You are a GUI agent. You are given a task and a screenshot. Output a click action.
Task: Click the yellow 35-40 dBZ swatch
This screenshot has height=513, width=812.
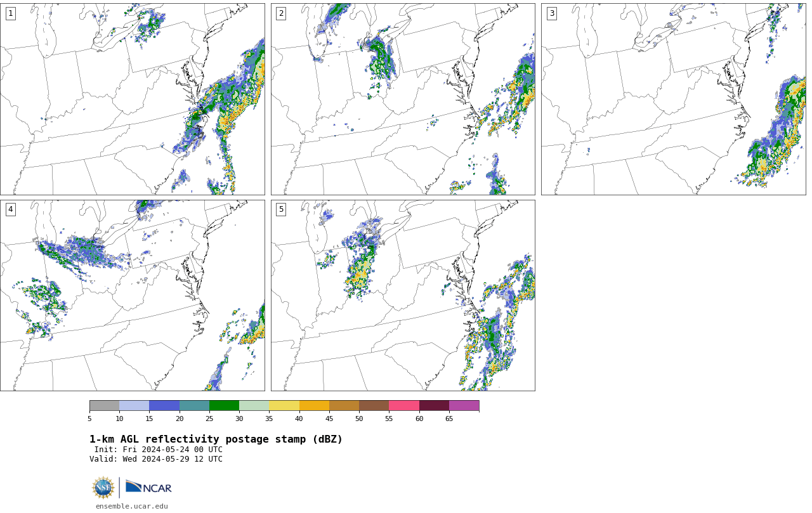(284, 406)
